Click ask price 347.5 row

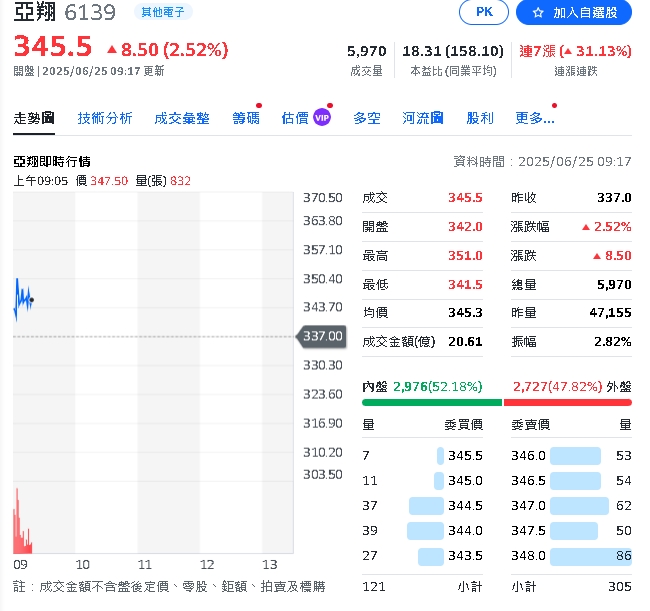coord(571,531)
